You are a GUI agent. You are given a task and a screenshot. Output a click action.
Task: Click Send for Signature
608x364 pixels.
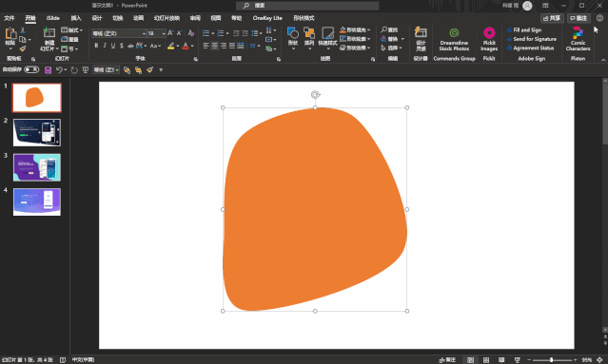click(x=532, y=39)
